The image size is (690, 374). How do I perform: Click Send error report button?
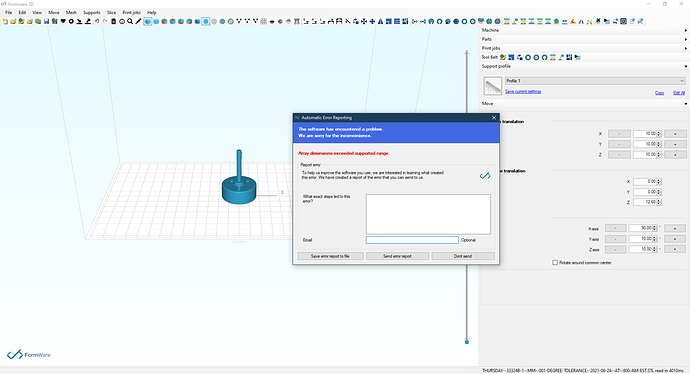pos(397,256)
